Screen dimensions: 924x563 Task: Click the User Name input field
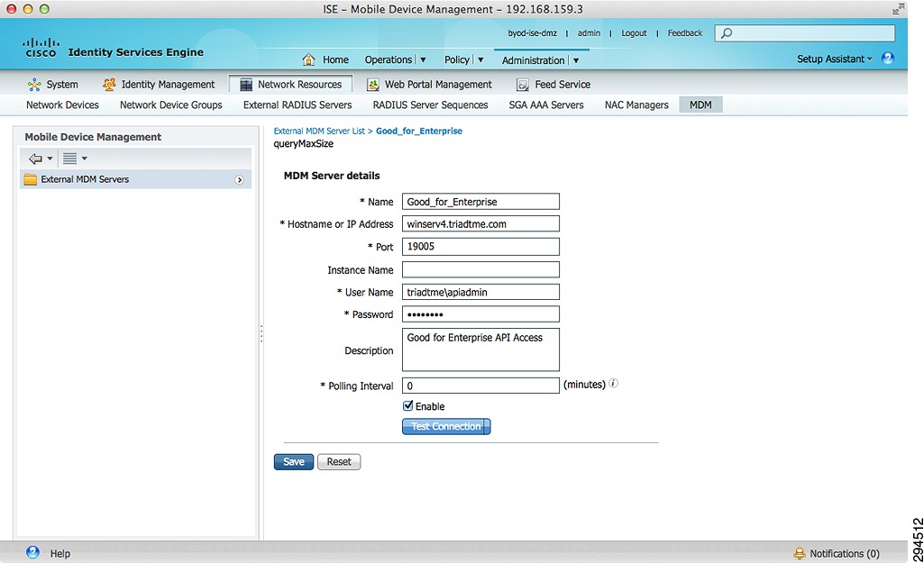point(480,292)
